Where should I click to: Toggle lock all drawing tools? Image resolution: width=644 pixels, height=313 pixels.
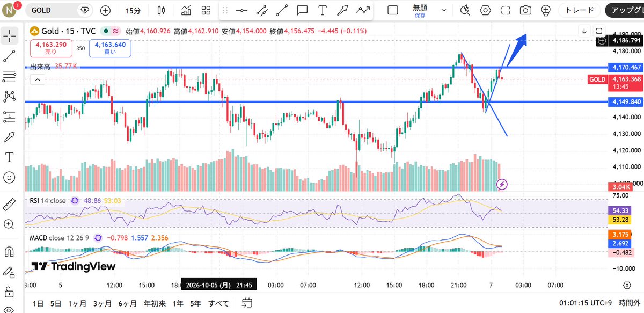pos(9,292)
